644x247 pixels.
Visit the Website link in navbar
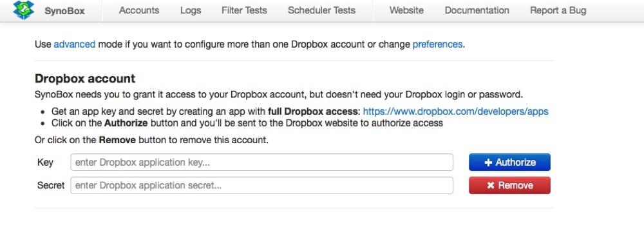click(x=406, y=10)
